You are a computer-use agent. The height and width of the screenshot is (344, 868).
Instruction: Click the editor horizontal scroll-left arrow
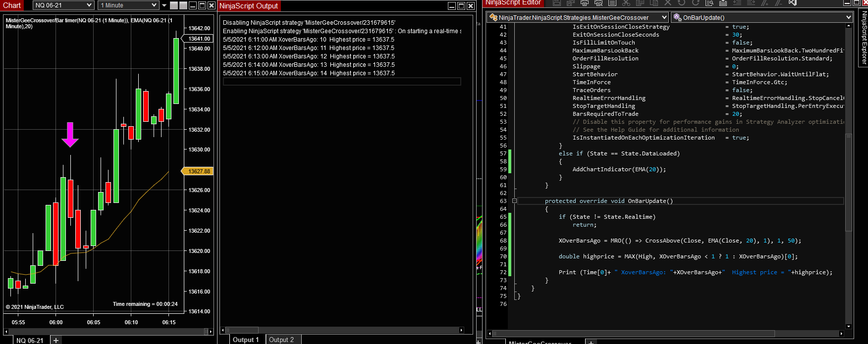pos(489,334)
